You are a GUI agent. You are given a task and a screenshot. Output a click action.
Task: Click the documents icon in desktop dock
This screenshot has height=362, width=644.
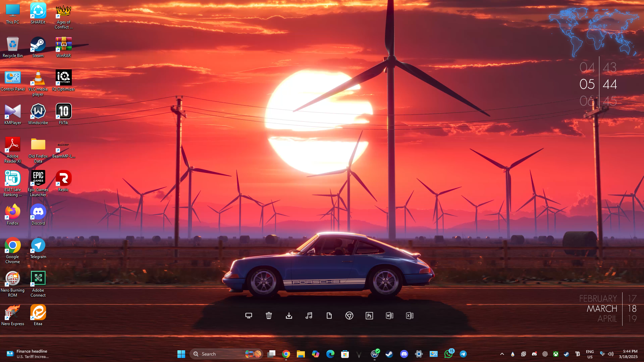(329, 315)
